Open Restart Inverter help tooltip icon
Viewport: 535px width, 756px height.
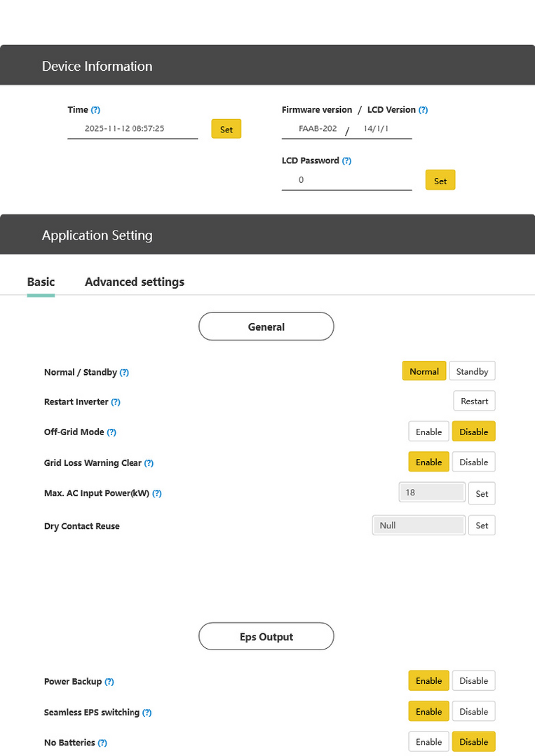116,402
